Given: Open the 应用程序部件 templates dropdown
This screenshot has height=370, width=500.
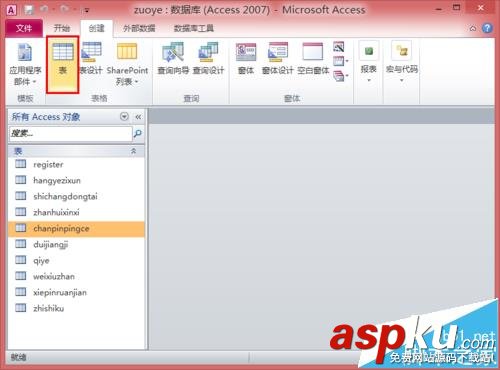Looking at the screenshot, I should (x=25, y=63).
